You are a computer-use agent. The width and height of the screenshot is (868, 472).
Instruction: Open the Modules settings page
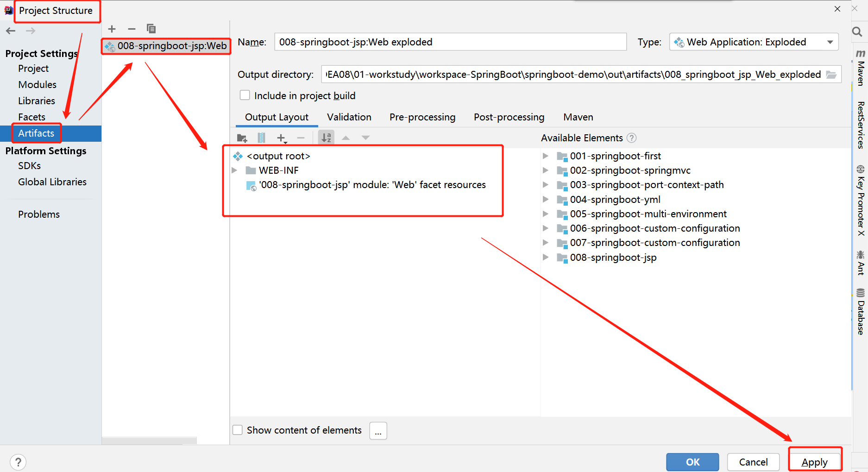coord(37,85)
